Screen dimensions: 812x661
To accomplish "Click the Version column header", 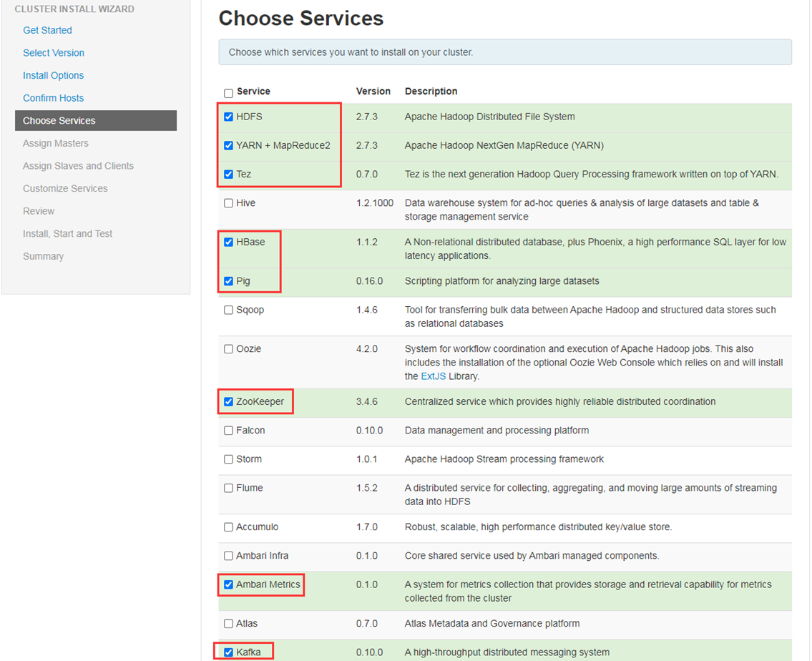I will 373,91.
